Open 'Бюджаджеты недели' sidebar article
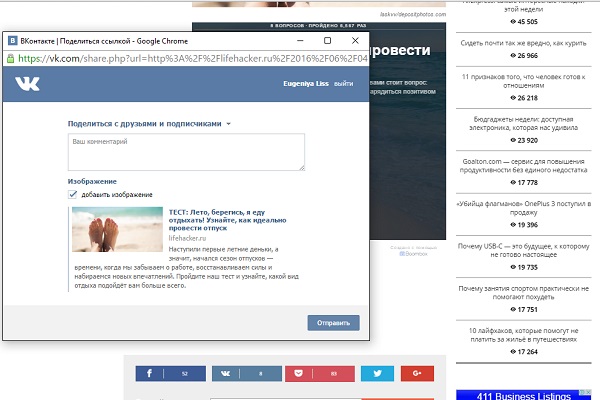 coord(523,123)
